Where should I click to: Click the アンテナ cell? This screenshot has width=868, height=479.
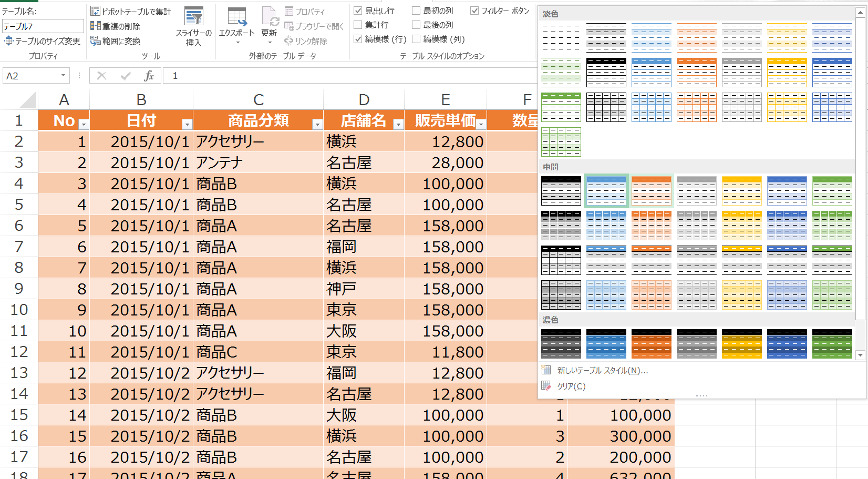(x=259, y=162)
